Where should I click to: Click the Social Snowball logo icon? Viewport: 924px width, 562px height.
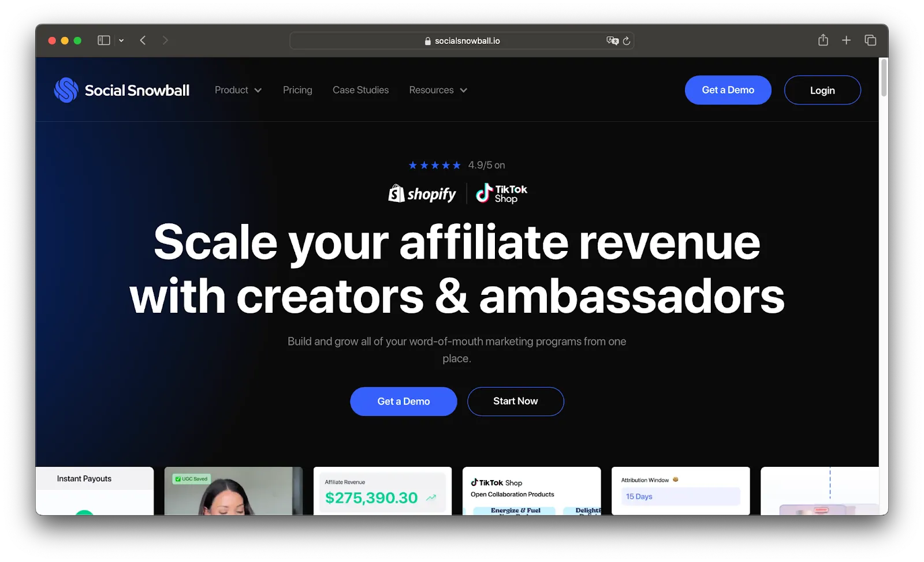click(x=66, y=90)
